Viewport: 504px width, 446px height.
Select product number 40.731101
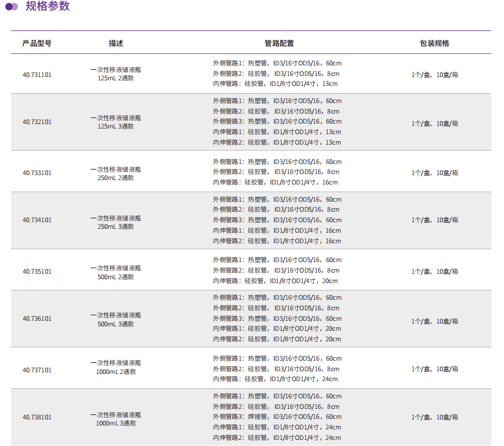coord(37,75)
